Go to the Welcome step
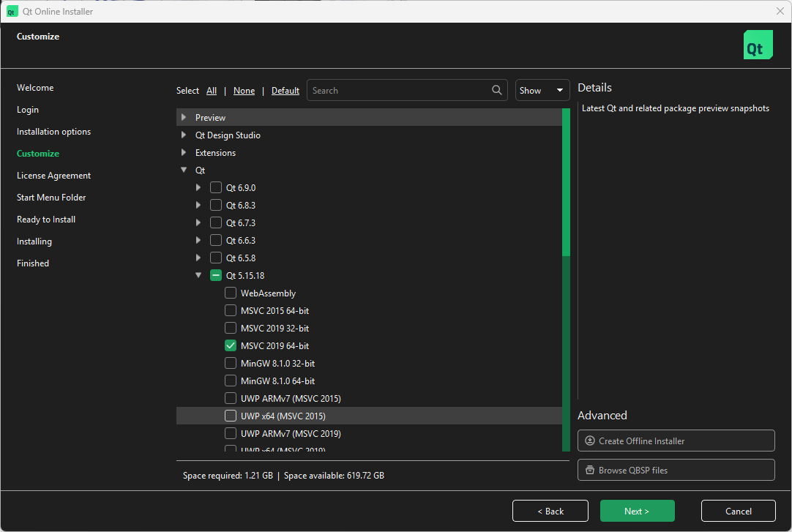This screenshot has height=532, width=792. 35,88
